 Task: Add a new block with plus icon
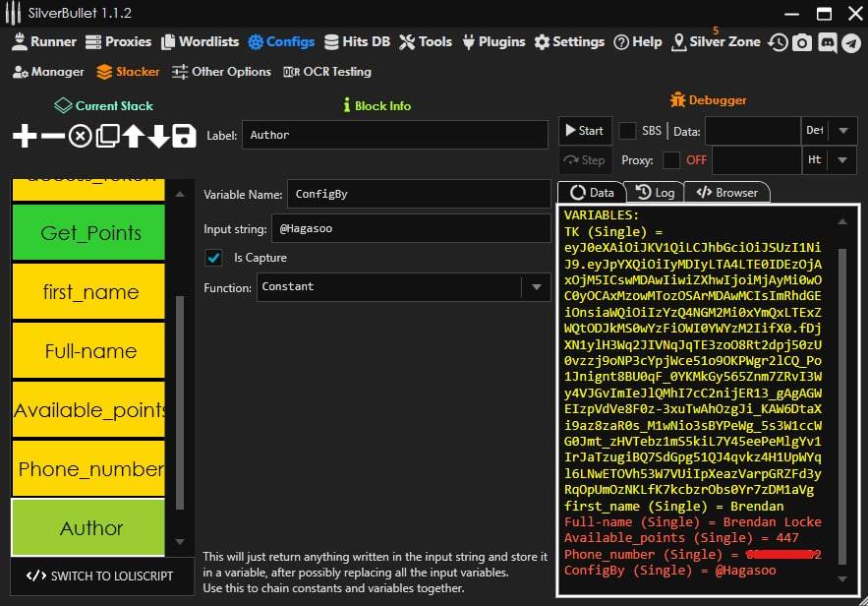25,136
